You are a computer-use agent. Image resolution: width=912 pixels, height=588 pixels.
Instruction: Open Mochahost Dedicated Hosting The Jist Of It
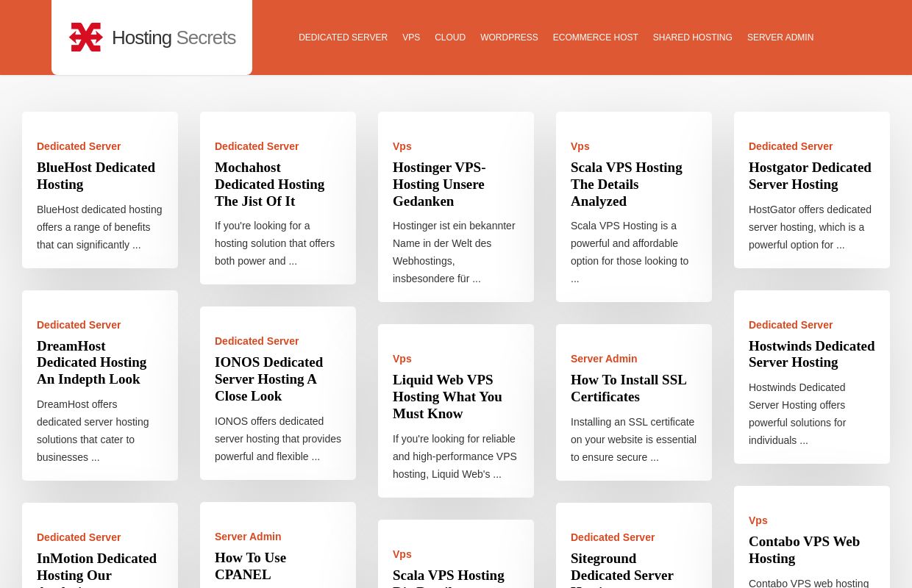tap(269, 184)
